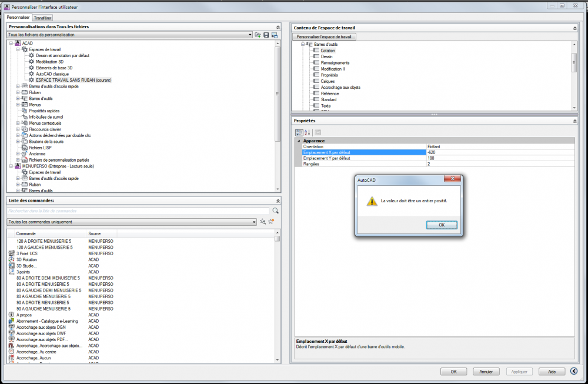Click the find command star-magnifier icon
This screenshot has height=384, width=588.
[263, 222]
